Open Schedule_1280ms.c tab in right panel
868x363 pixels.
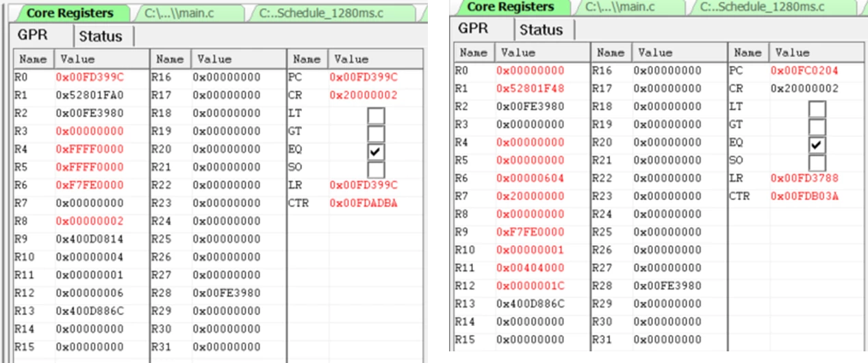click(772, 7)
